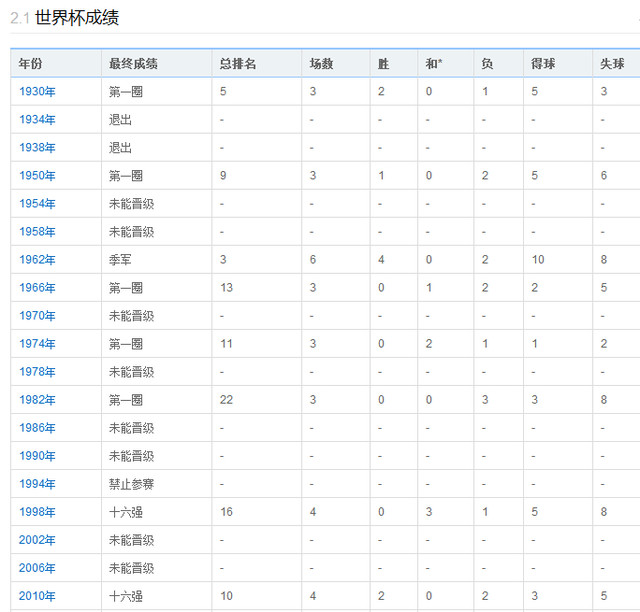Screen dimensions: 640x612
Task: Open the 1986年 year link
Action: pyautogui.click(x=37, y=428)
